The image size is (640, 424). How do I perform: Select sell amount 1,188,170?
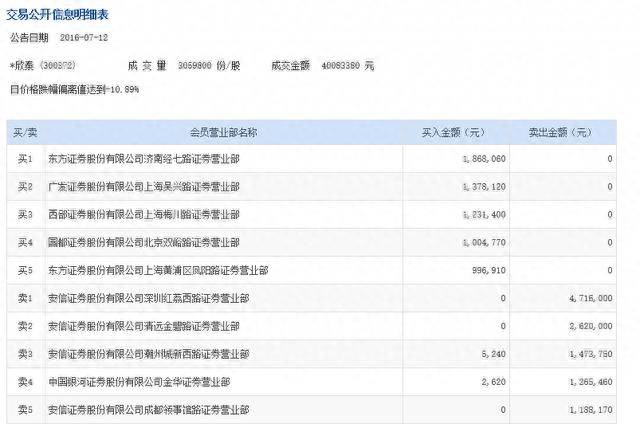(591, 410)
